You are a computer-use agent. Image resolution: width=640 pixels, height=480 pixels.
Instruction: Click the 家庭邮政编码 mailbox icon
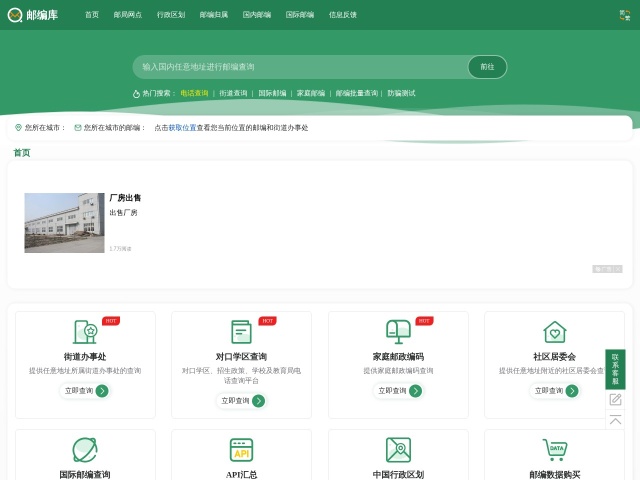[398, 332]
